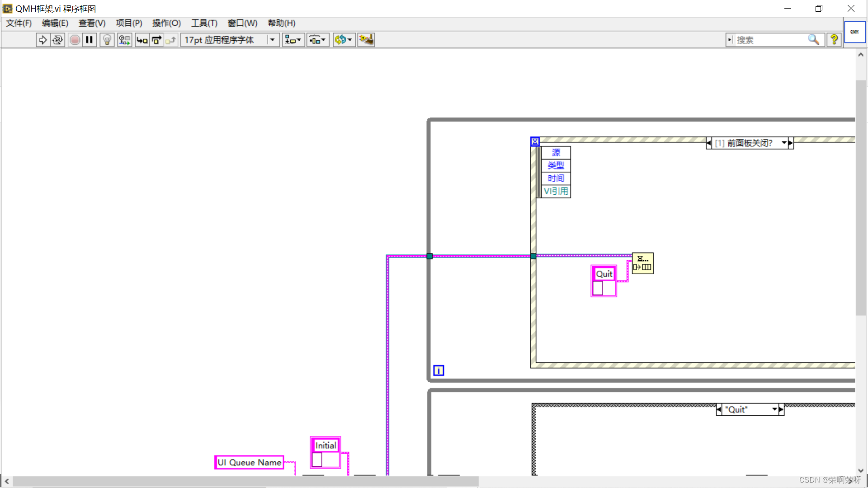Toggle Highlight Execution light bulb
The image size is (868, 488).
(x=107, y=40)
